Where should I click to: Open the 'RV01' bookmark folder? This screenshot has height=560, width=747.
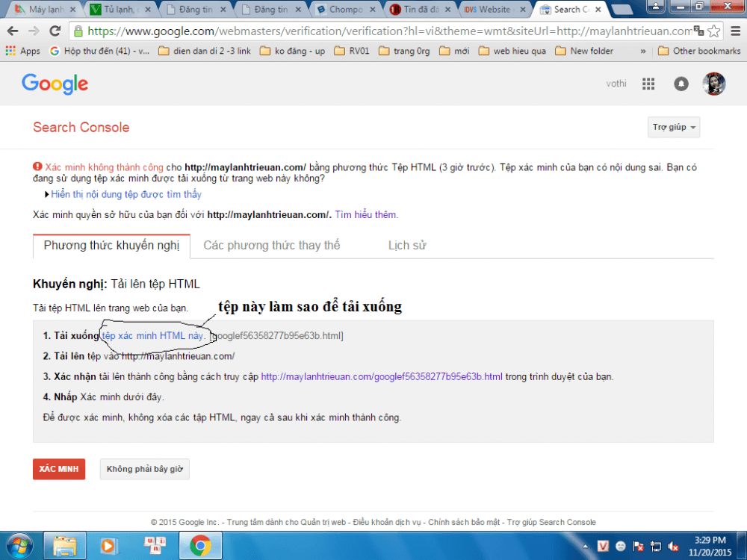pos(352,51)
